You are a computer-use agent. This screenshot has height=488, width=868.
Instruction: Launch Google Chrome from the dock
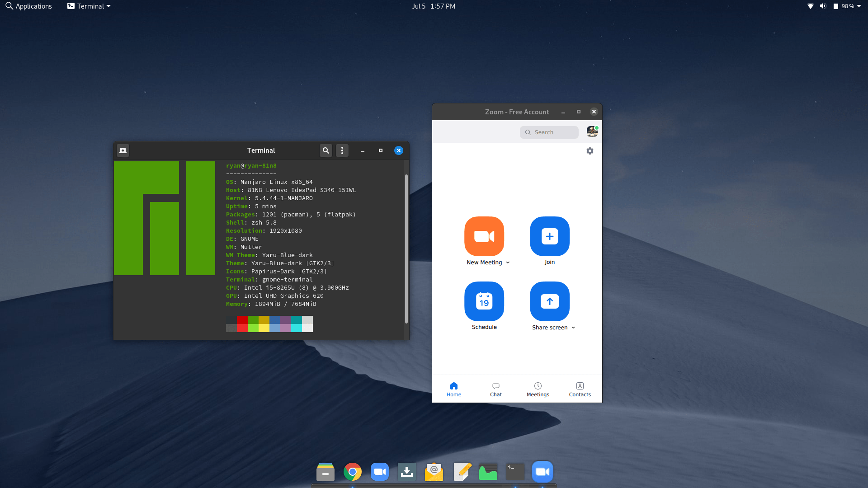click(353, 471)
